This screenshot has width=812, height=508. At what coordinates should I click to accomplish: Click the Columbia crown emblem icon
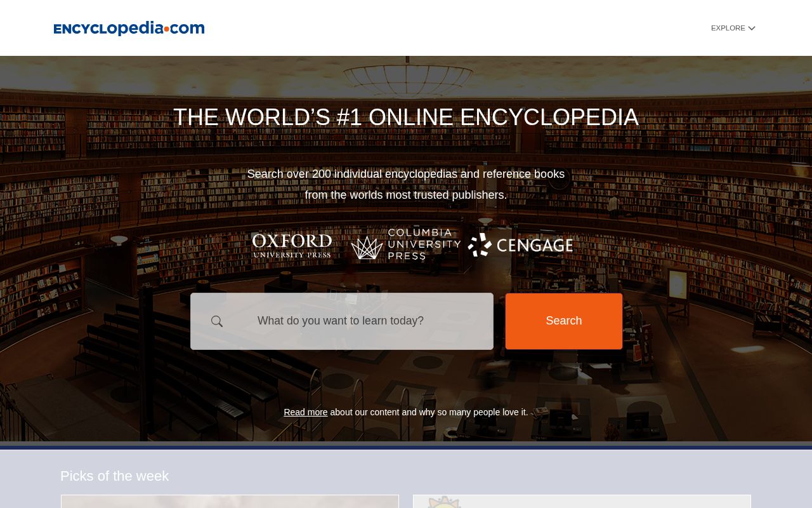[368, 247]
